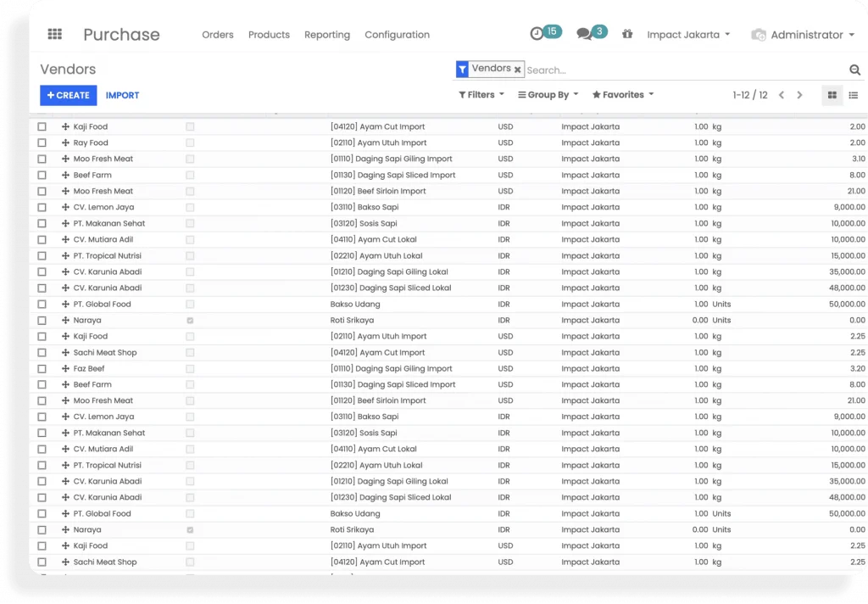Open the Filters dropdown
This screenshot has width=868, height=604.
pos(481,95)
